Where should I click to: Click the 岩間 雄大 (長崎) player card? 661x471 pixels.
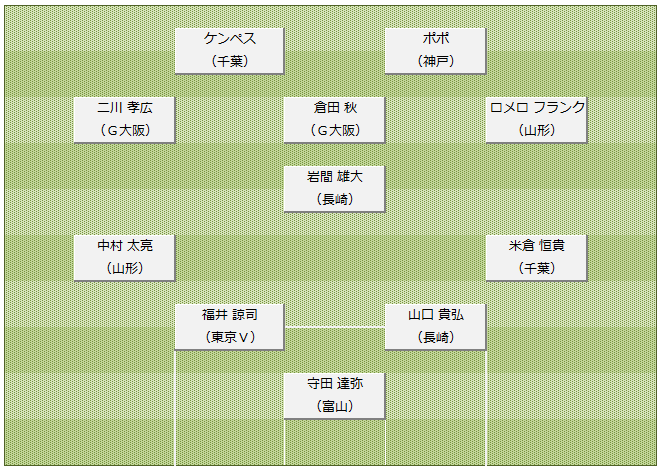coord(334,188)
